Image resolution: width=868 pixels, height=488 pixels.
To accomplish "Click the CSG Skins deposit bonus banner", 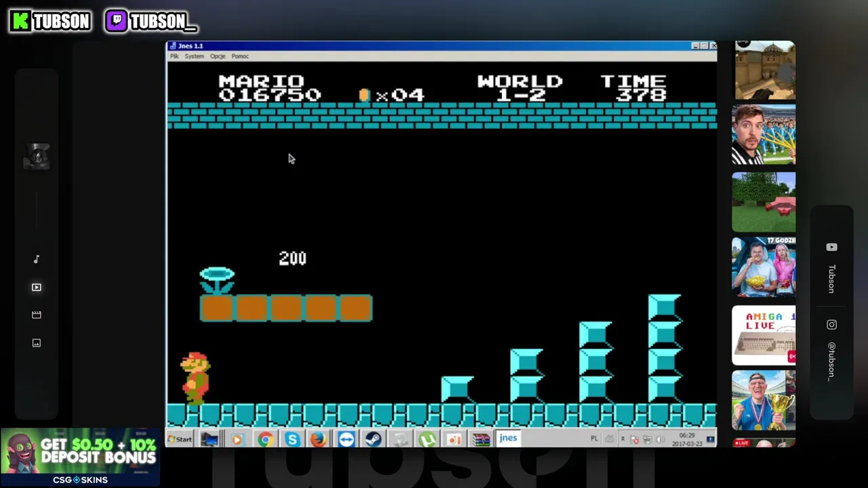I will (x=80, y=457).
